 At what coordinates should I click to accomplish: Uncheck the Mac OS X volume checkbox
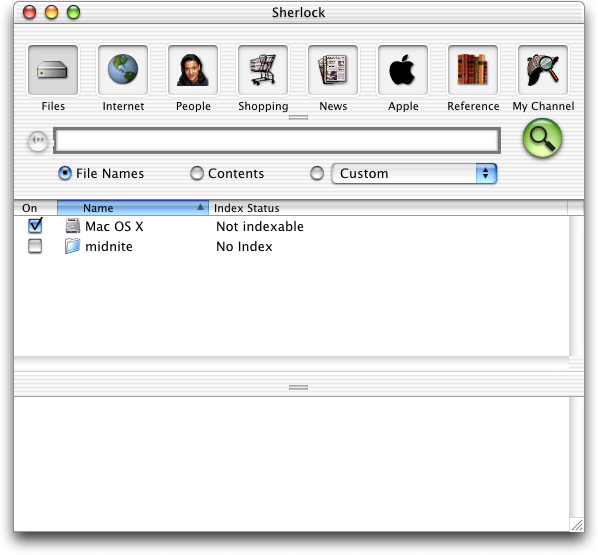[x=35, y=225]
